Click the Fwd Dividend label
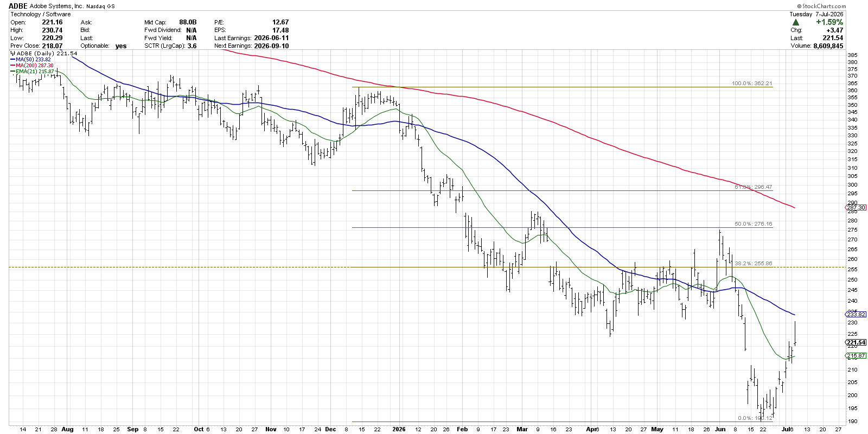Image resolution: width=868 pixels, height=434 pixels. [x=163, y=30]
